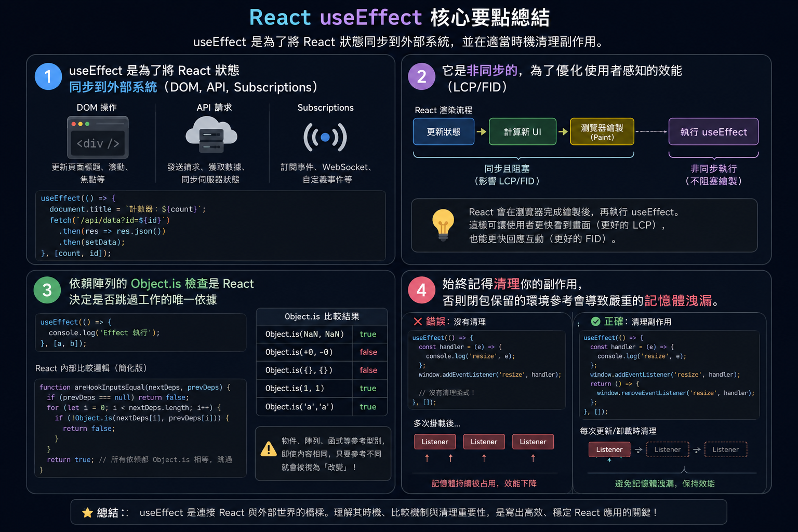
Task: Click the code line starting 'document.title ='
Action: click(128, 209)
